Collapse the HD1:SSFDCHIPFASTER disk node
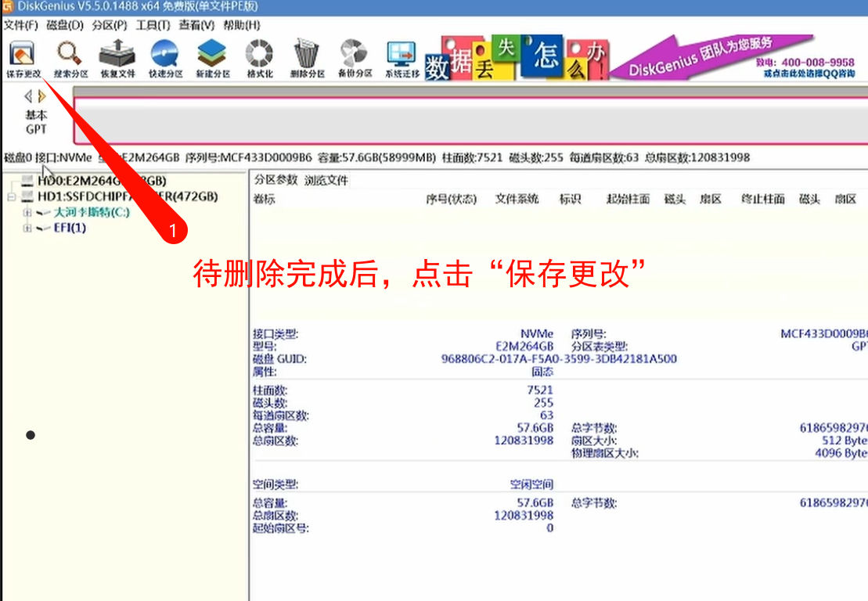Image resolution: width=868 pixels, height=601 pixels. [12, 196]
